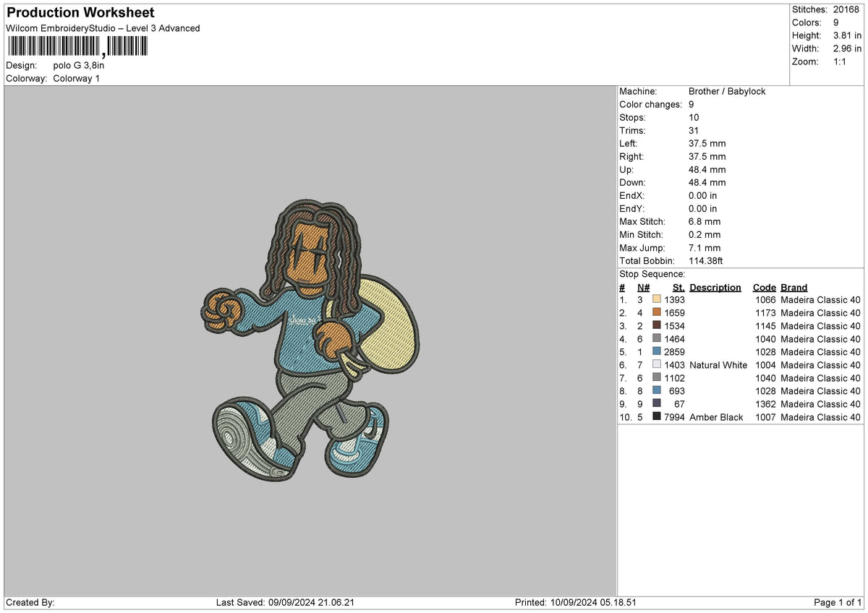Image resolution: width=868 pixels, height=613 pixels.
Task: Click the dark purple swatch with 67 stitches
Action: pyautogui.click(x=657, y=404)
